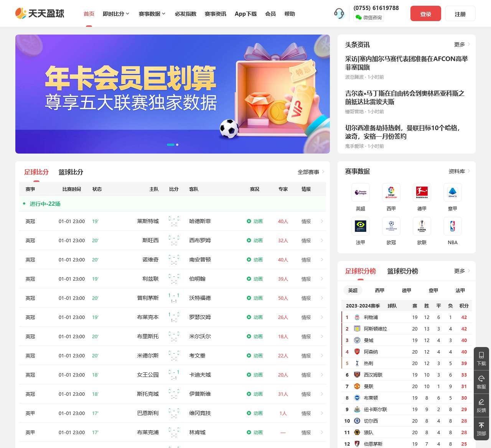This screenshot has height=448, width=491.
Task: Expand the 赛事数据 dropdown menu
Action: pos(152,14)
